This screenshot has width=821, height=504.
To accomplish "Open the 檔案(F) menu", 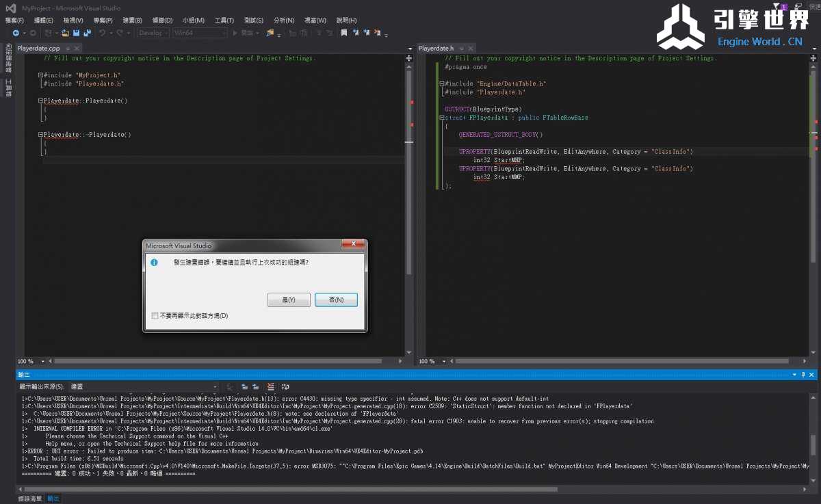I will [14, 21].
